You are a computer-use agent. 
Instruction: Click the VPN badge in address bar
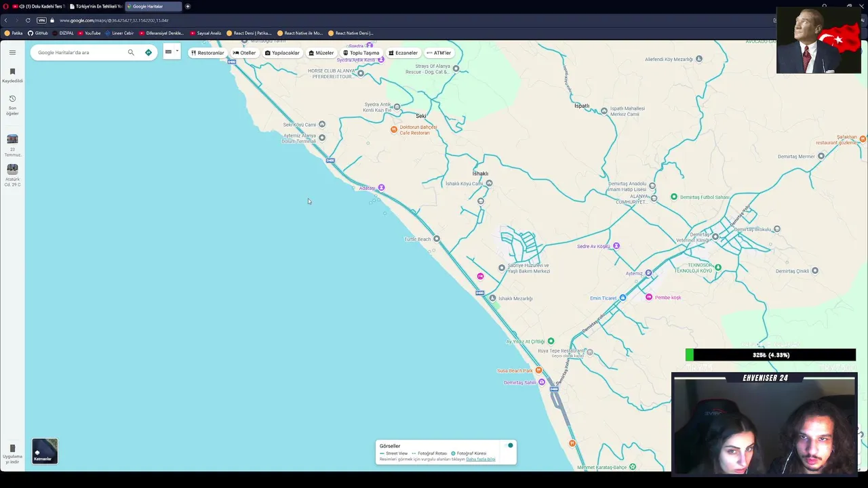point(41,20)
